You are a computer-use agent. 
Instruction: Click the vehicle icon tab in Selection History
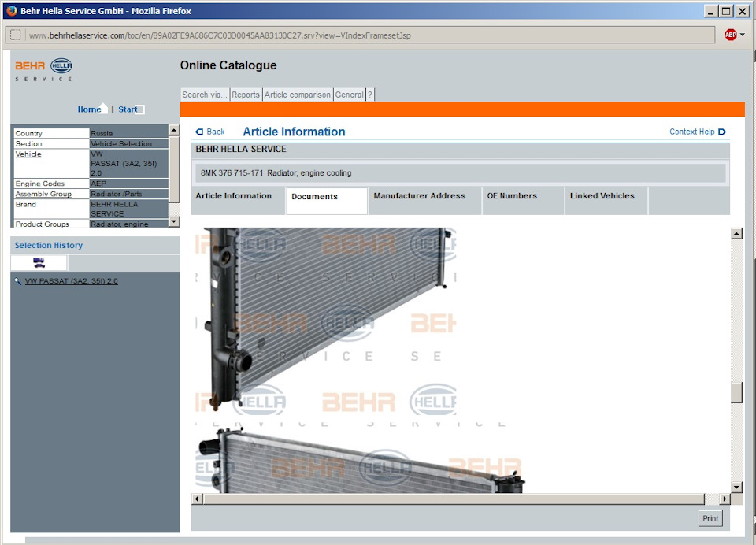[39, 262]
